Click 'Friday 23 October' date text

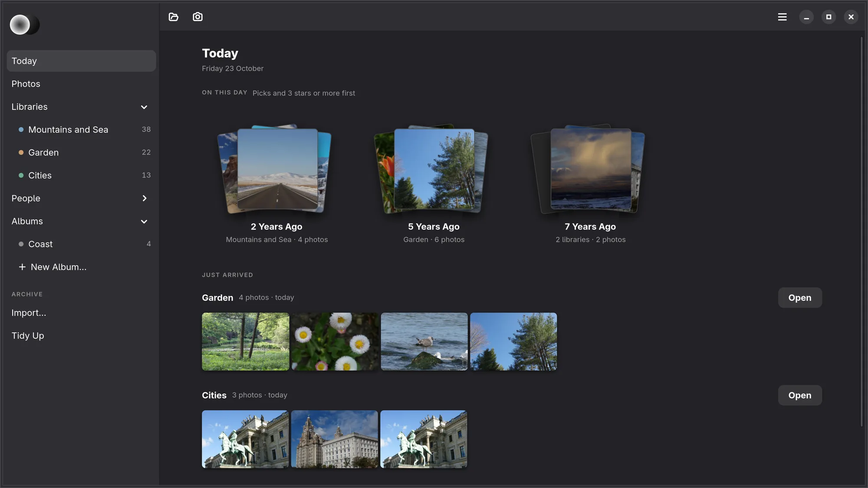(233, 69)
